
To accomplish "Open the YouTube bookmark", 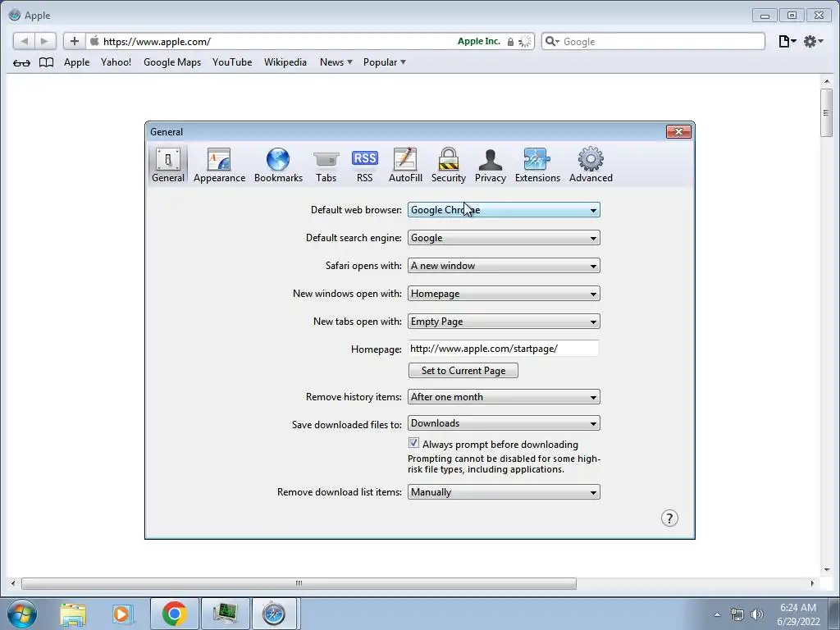I will 232,62.
